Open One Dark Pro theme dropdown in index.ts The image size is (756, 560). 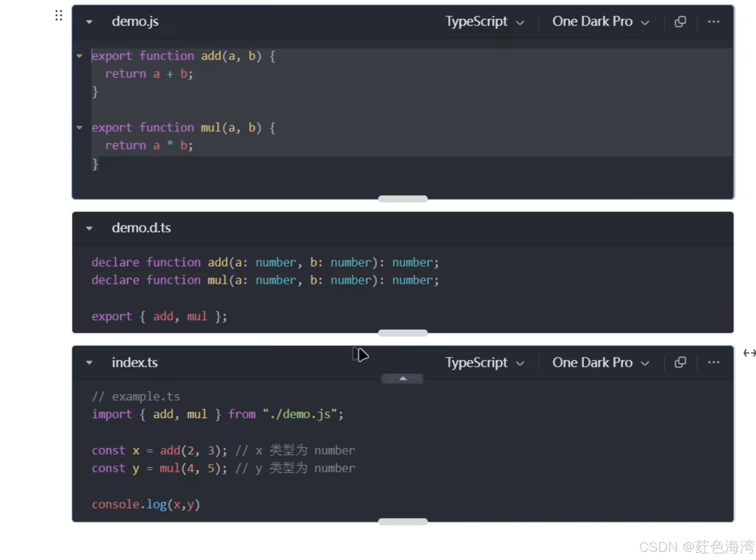click(600, 363)
